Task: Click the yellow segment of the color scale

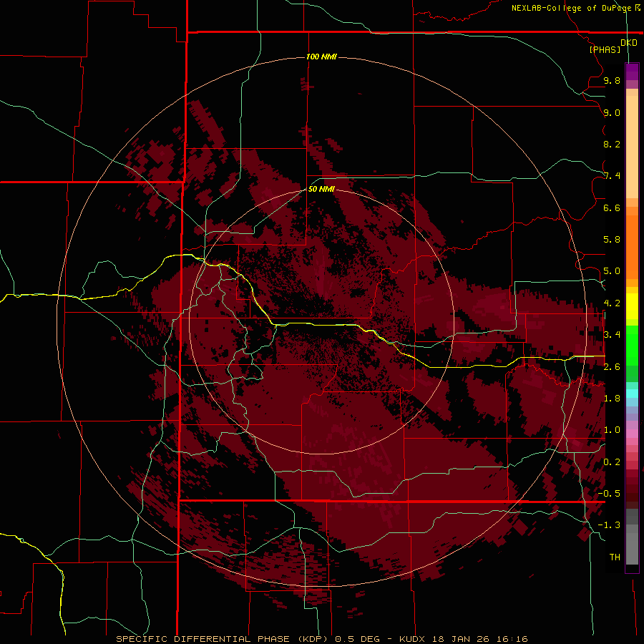Action: [x=632, y=306]
